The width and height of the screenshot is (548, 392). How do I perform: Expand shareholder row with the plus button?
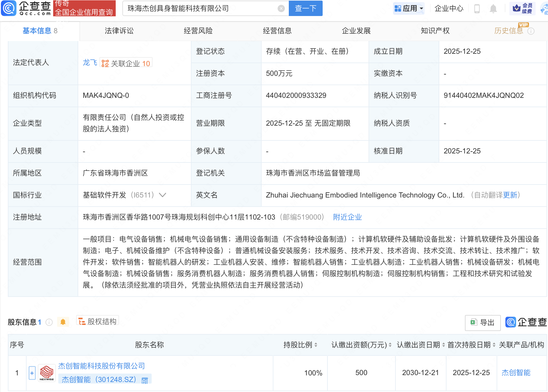click(x=32, y=373)
